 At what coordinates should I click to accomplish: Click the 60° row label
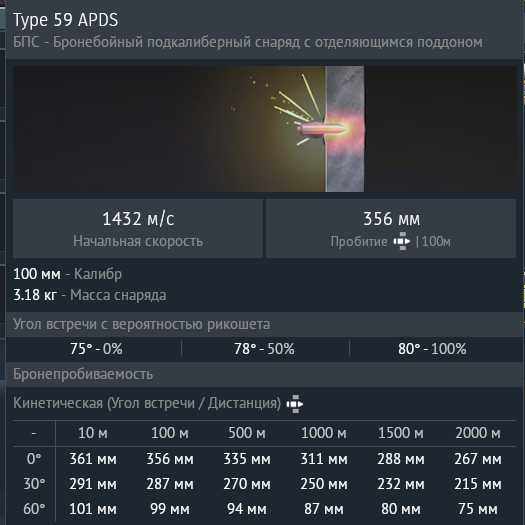(x=34, y=509)
